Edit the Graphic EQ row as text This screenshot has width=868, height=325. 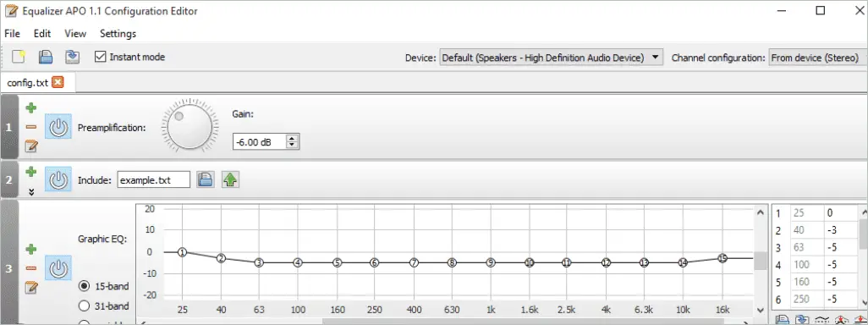31,288
